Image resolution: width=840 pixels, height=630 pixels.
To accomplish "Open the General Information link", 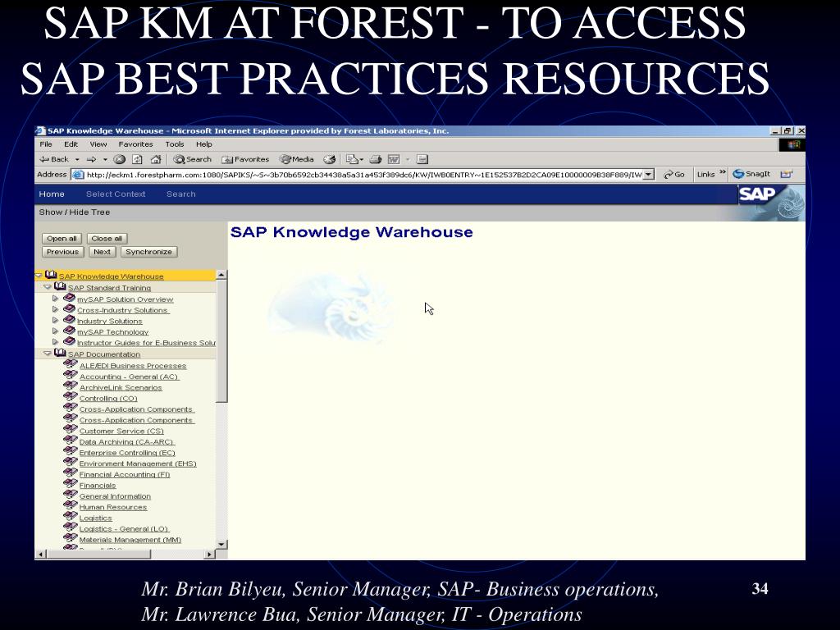I will [x=115, y=496].
